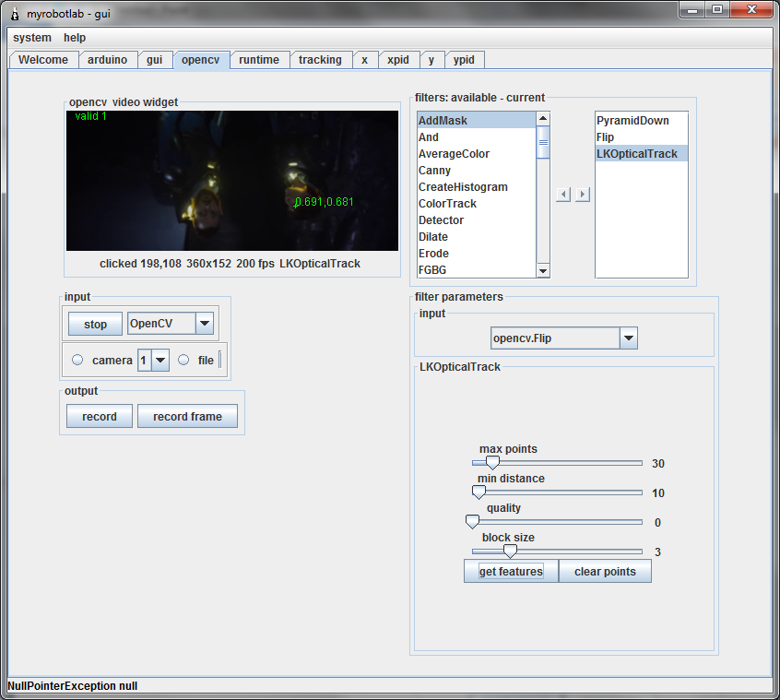Viewport: 780px width, 700px height.
Task: Switch to the x tab
Action: pyautogui.click(x=364, y=60)
